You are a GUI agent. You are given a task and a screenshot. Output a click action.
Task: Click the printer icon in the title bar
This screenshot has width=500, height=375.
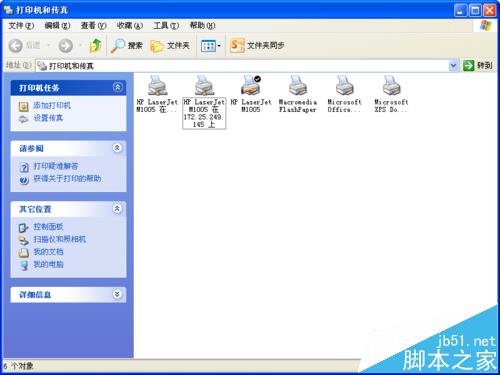click(x=9, y=10)
